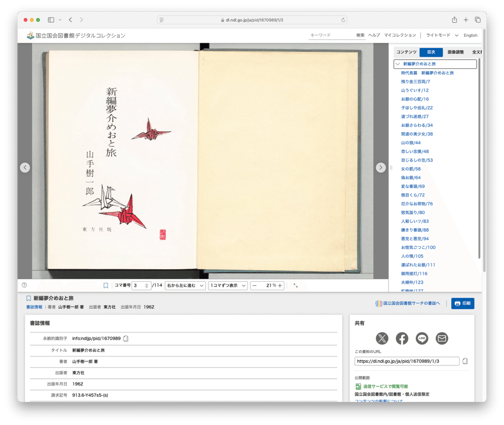The height and width of the screenshot is (425, 504).
Task: Switch language to English
Action: tap(470, 35)
